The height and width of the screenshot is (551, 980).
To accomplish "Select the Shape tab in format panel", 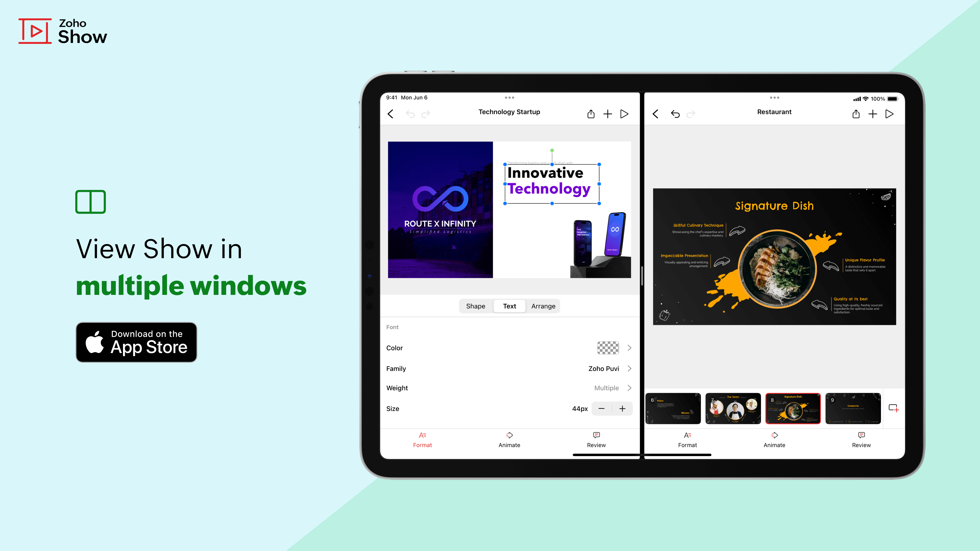I will (476, 306).
